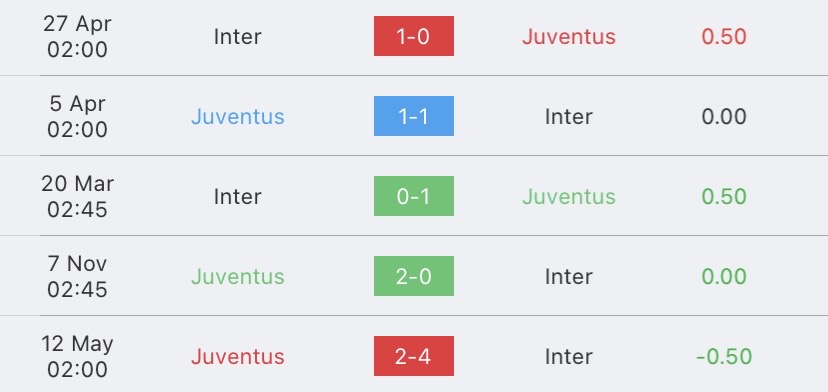Image resolution: width=828 pixels, height=392 pixels.
Task: Click the green 2-0 score badge
Action: [x=413, y=276]
